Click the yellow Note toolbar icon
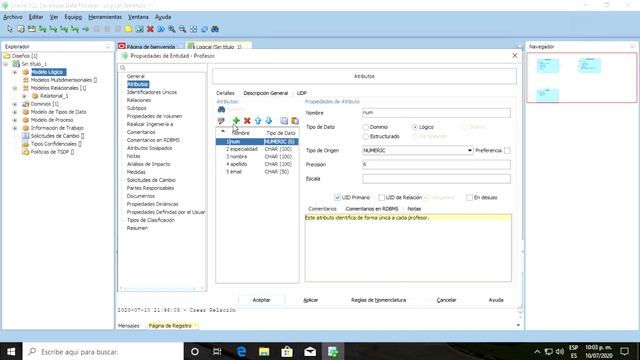The width and height of the screenshot is (640, 360). click(128, 29)
